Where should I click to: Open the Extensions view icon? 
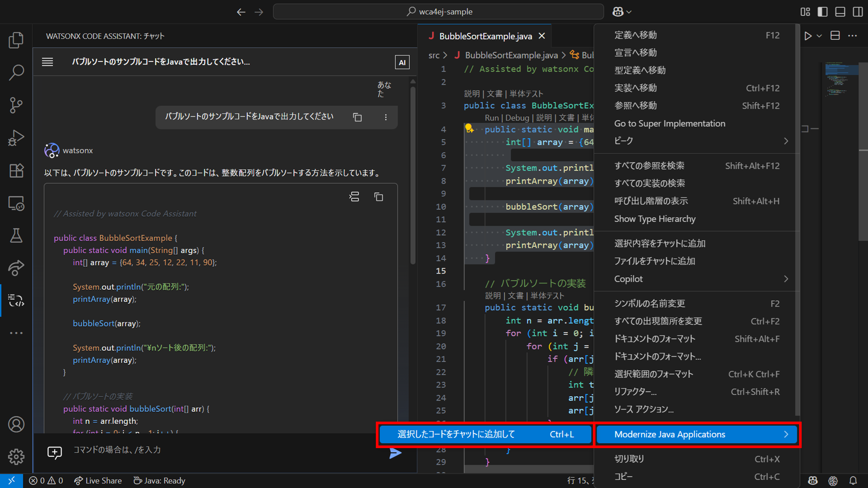click(16, 170)
